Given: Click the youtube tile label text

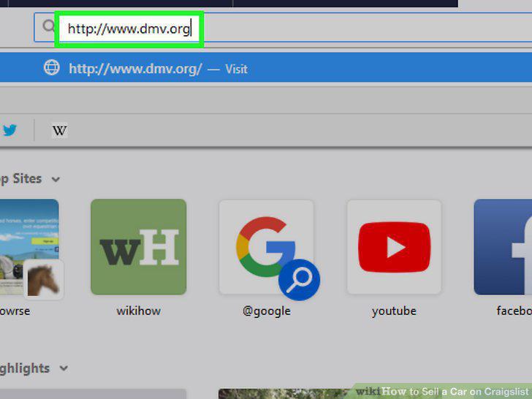Looking at the screenshot, I should pyautogui.click(x=394, y=311).
